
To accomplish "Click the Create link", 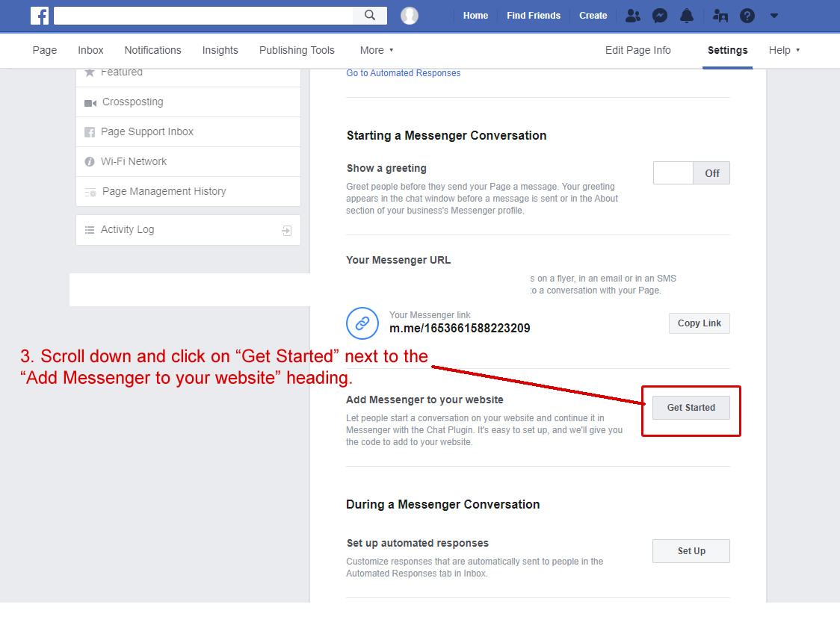I will tap(593, 16).
